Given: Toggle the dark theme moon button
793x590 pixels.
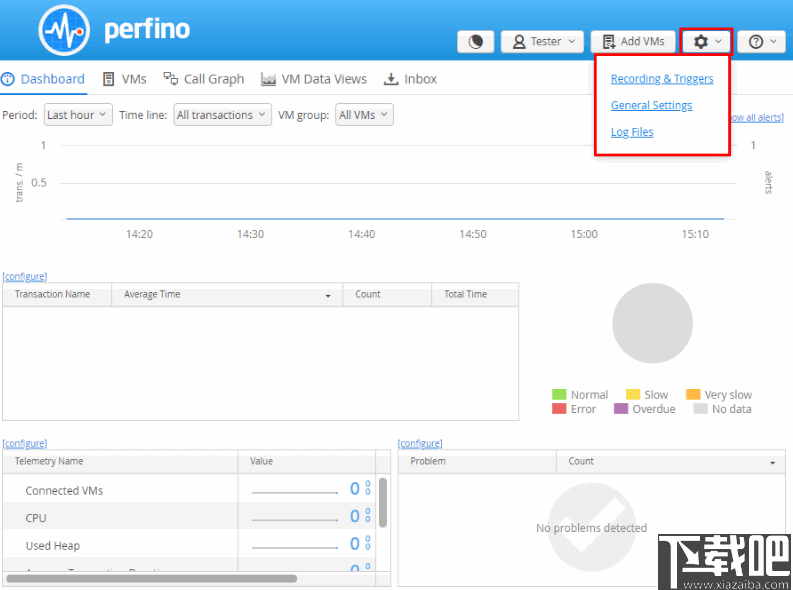Looking at the screenshot, I should tap(475, 41).
